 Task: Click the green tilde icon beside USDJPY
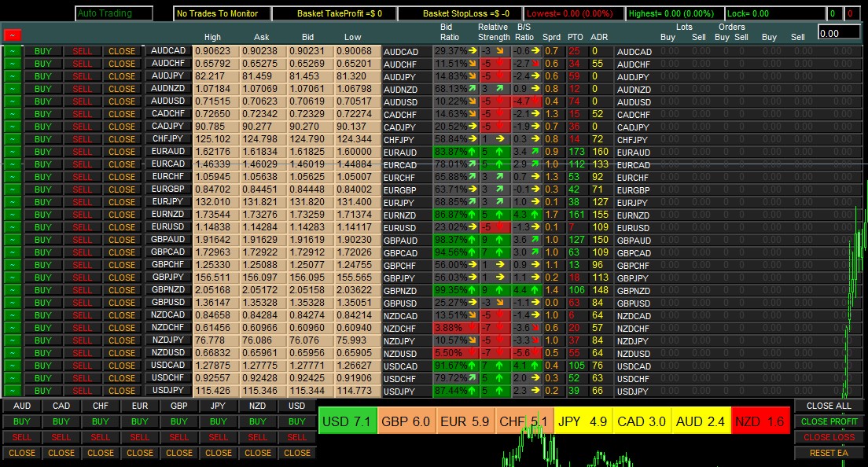(x=12, y=391)
